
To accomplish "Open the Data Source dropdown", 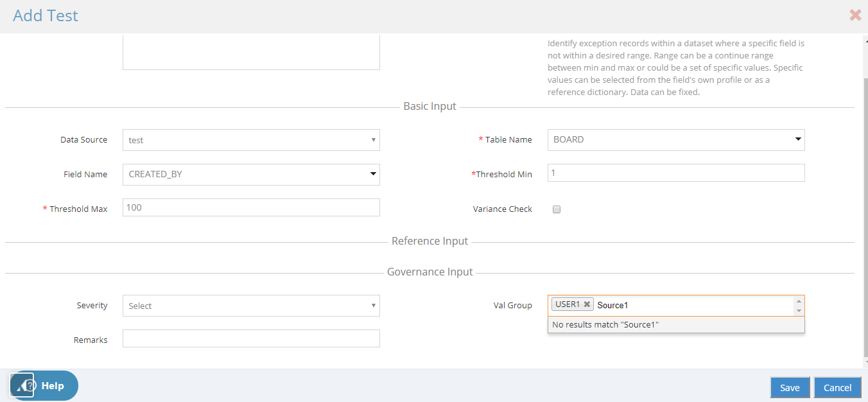I will click(x=251, y=140).
